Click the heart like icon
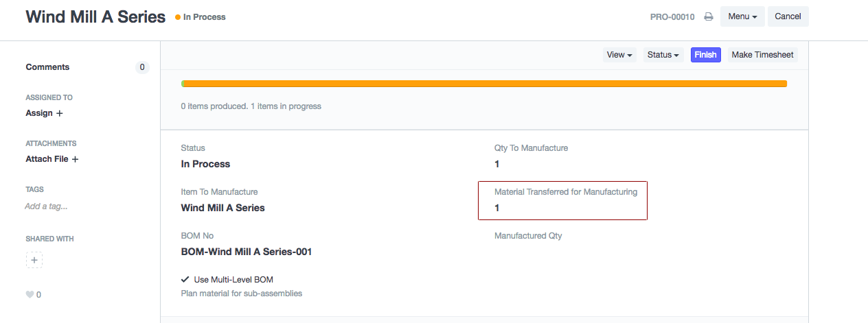Screen dimensions: 868x323 tap(30, 295)
